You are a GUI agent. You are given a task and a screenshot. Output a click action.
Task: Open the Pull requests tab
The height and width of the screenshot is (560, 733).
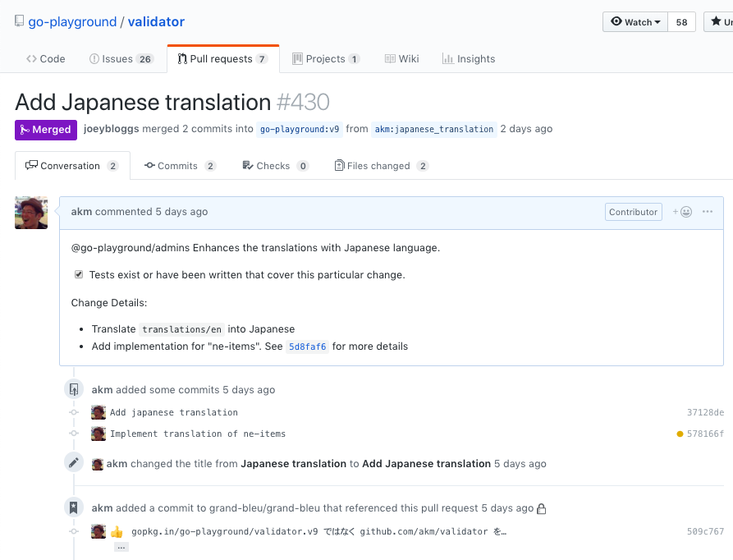223,59
